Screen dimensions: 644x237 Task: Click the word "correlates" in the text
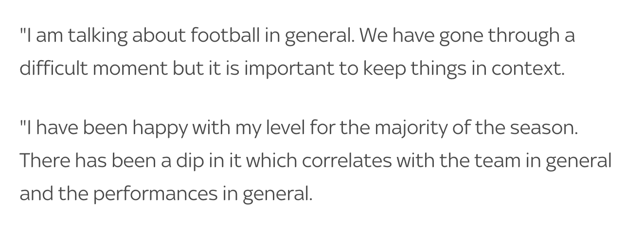coord(346,161)
